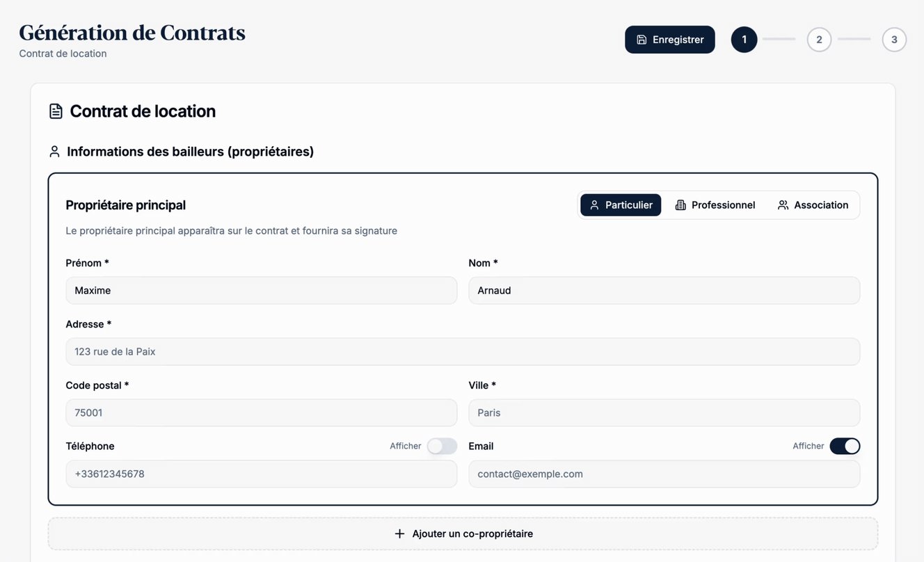
Task: Click the building icon in Professionnel tab
Action: [x=680, y=205]
